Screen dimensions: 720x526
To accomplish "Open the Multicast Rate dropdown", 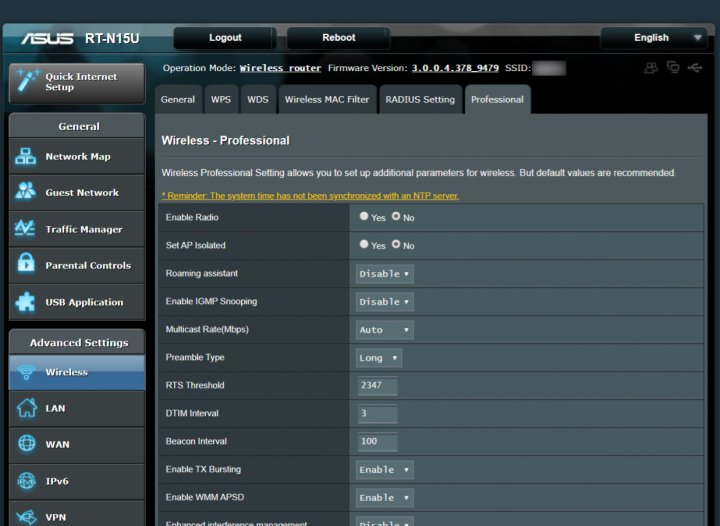I will click(385, 330).
